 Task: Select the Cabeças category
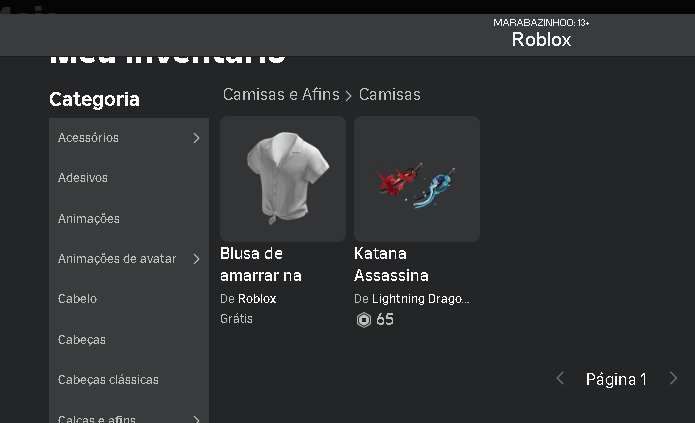pyautogui.click(x=82, y=340)
